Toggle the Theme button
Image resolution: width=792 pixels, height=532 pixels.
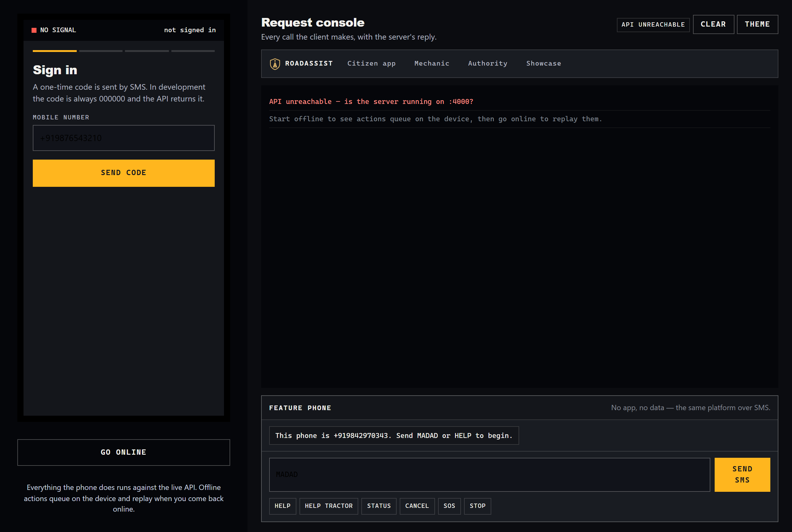coord(757,24)
